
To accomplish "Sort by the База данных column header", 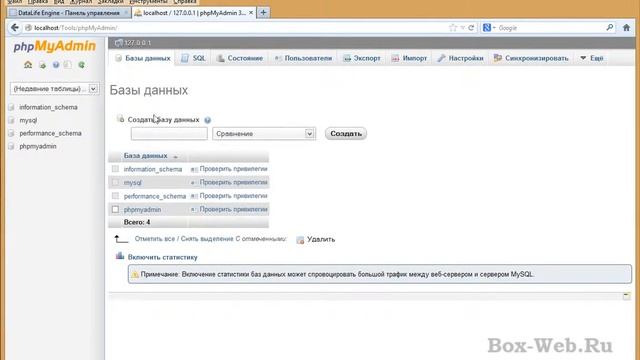I will [x=146, y=156].
